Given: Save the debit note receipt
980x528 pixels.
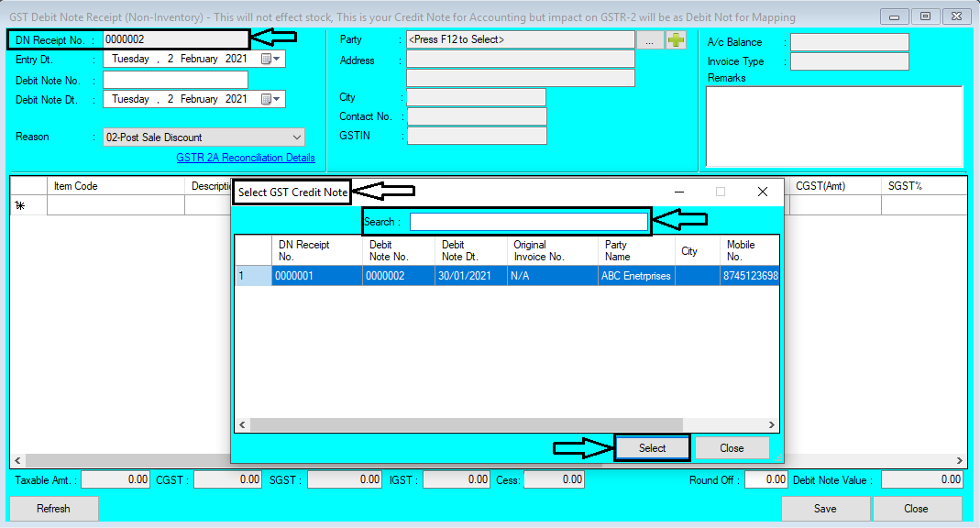Looking at the screenshot, I should point(824,509).
